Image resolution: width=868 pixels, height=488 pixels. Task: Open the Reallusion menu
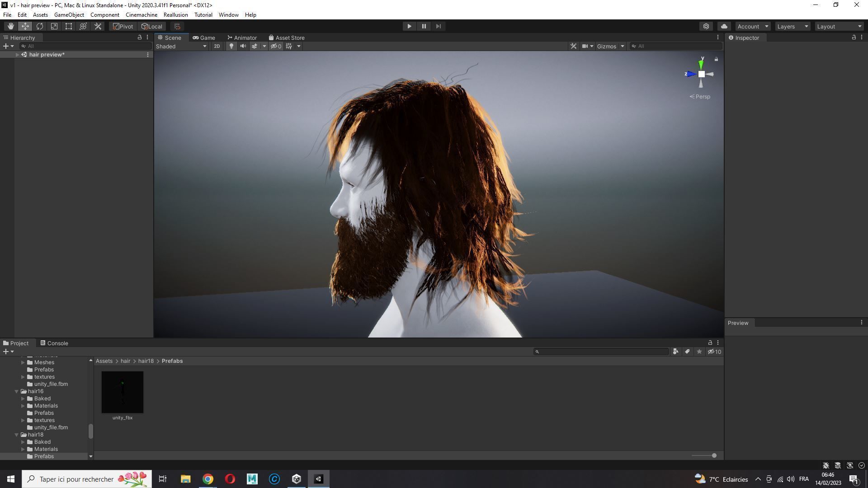click(175, 15)
